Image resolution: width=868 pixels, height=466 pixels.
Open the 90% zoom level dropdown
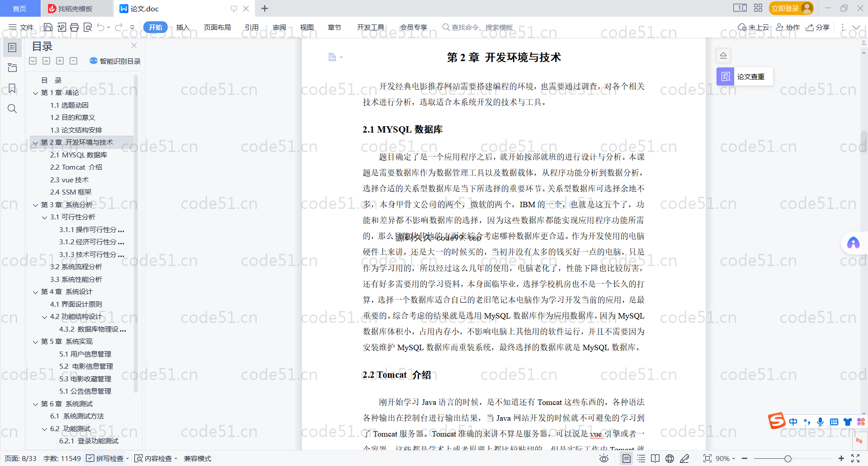pyautogui.click(x=725, y=458)
